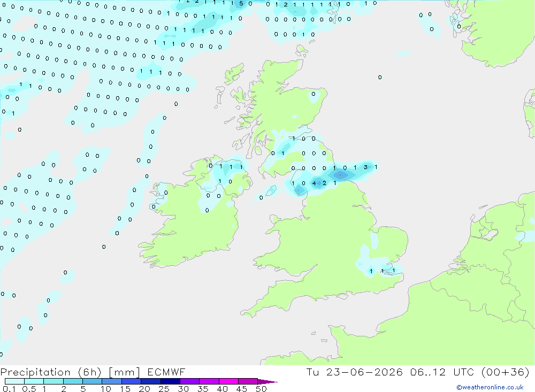Pick the 10–15 mm blue legend swatch
535x392 pixels.
point(112,381)
